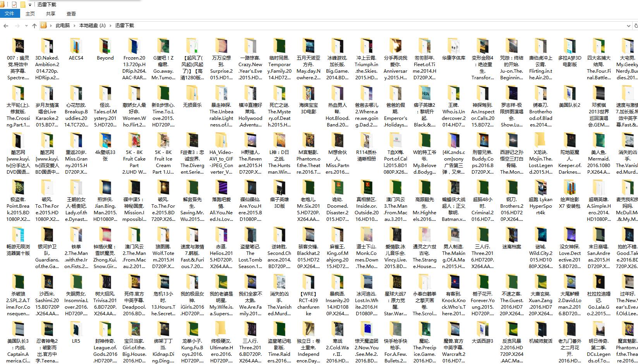The image size is (638, 364).
Task: Go back with the back arrow
Action: (6, 26)
